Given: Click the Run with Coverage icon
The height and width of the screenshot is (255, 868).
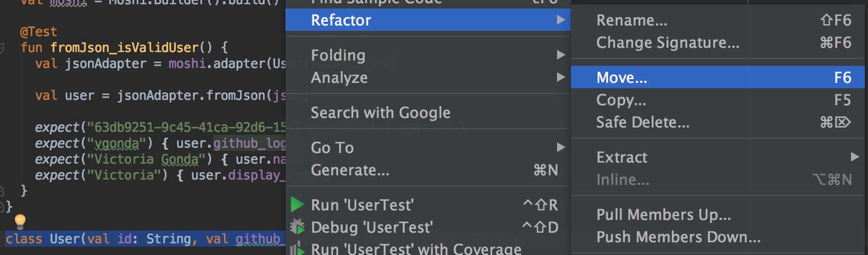Looking at the screenshot, I should click(297, 248).
